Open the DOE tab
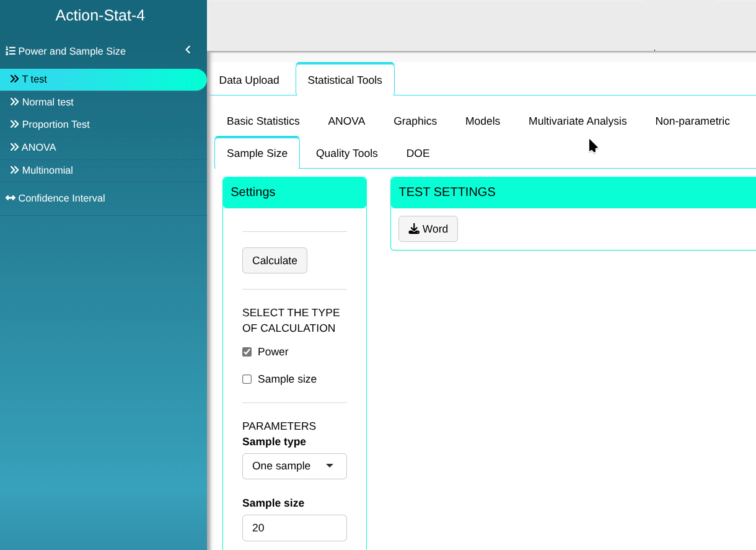756x550 pixels. [418, 153]
